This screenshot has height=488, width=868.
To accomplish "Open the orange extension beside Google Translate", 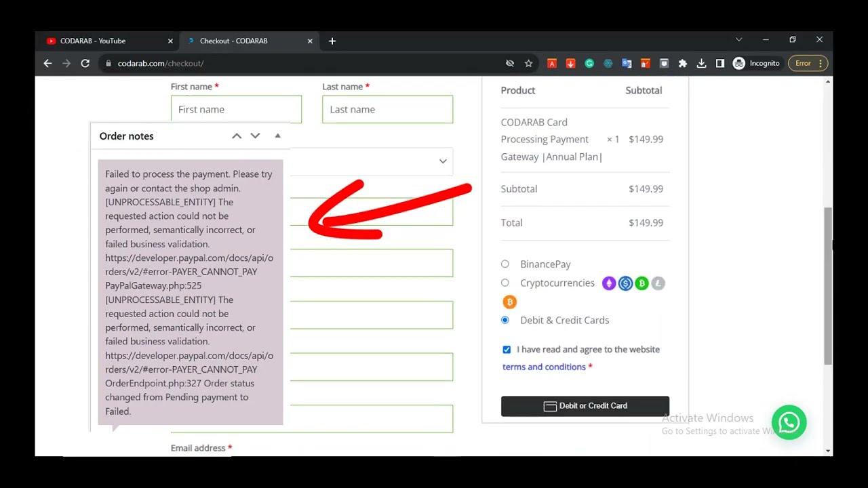I will pos(645,63).
